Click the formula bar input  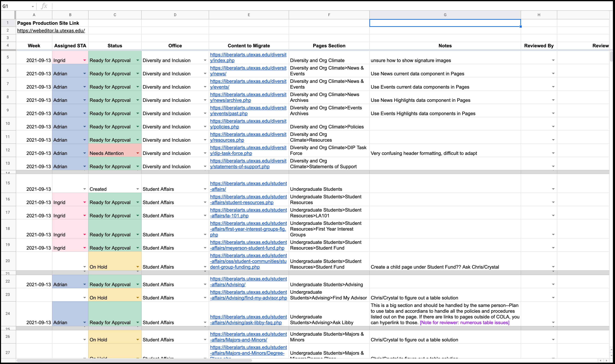(x=331, y=6)
